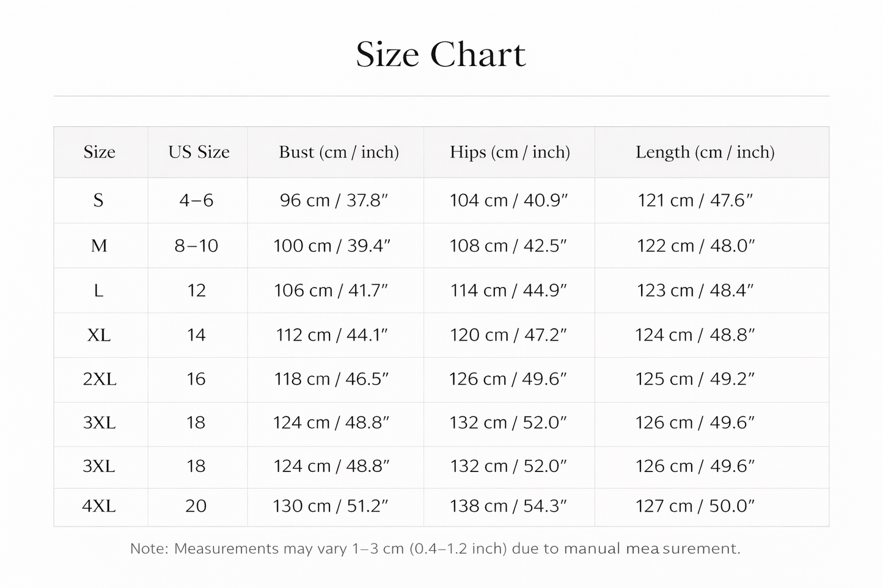Screen dimensions: 883x588
Task: Click the 4XL size label
Action: [x=99, y=506]
